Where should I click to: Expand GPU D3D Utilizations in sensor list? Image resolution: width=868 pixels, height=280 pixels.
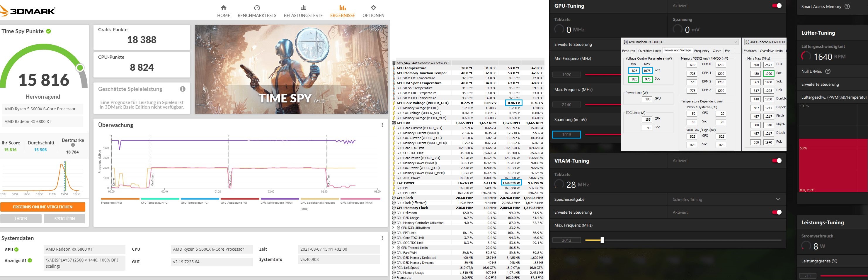393,228
